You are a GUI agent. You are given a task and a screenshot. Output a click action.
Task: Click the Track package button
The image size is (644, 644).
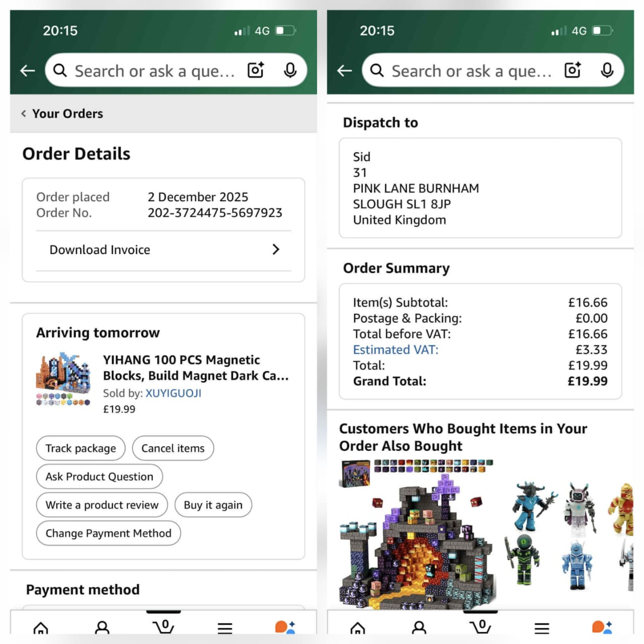click(80, 448)
